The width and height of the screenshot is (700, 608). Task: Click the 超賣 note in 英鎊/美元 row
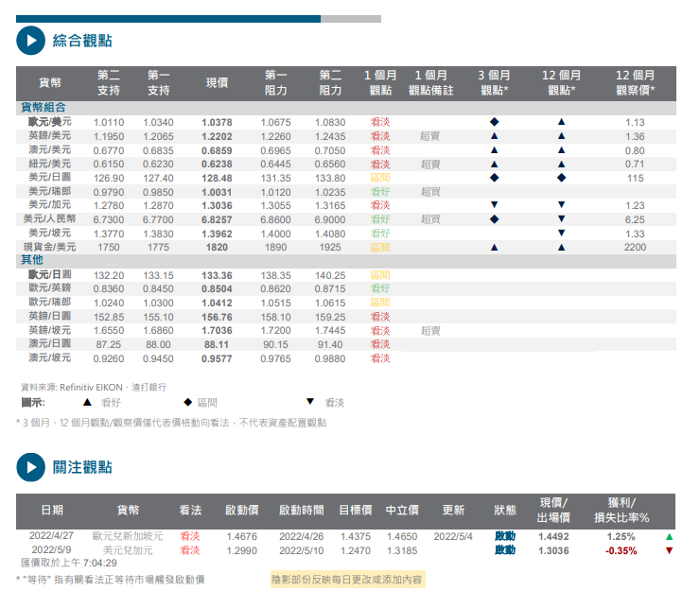pyautogui.click(x=430, y=136)
